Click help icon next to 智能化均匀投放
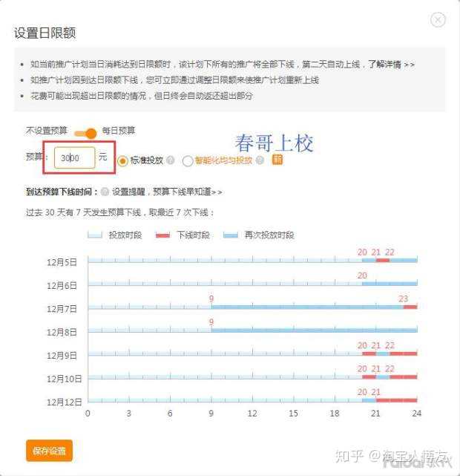The image size is (460, 476). pyautogui.click(x=260, y=160)
